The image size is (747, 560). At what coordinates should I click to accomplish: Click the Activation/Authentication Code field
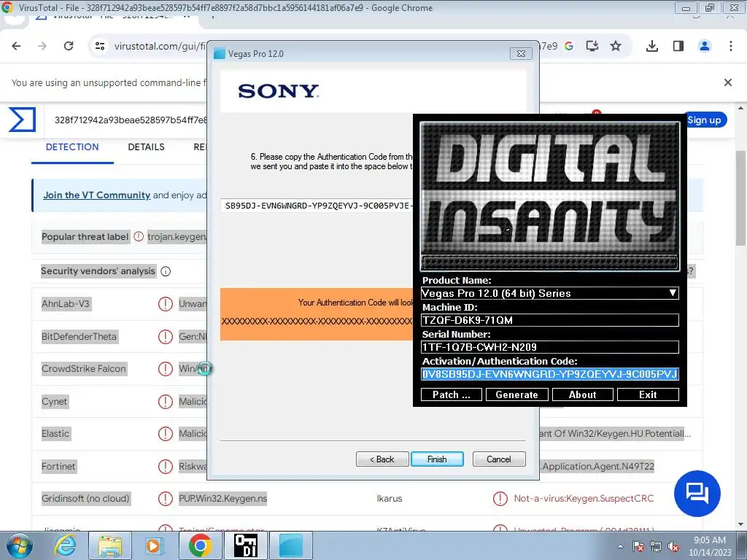(x=550, y=374)
